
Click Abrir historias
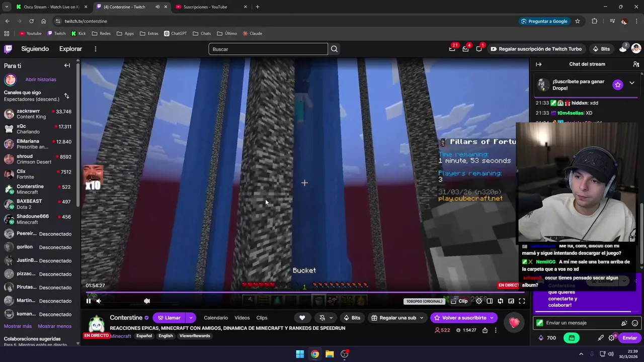coord(41,79)
